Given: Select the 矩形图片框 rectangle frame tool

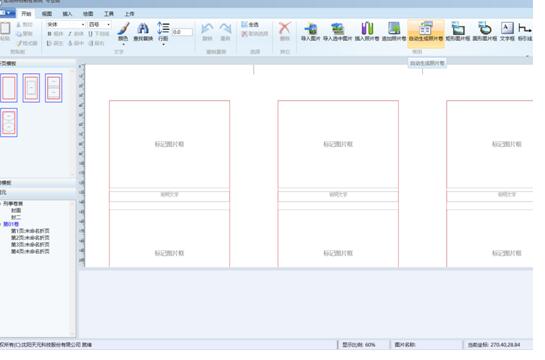Looking at the screenshot, I should pos(458,32).
